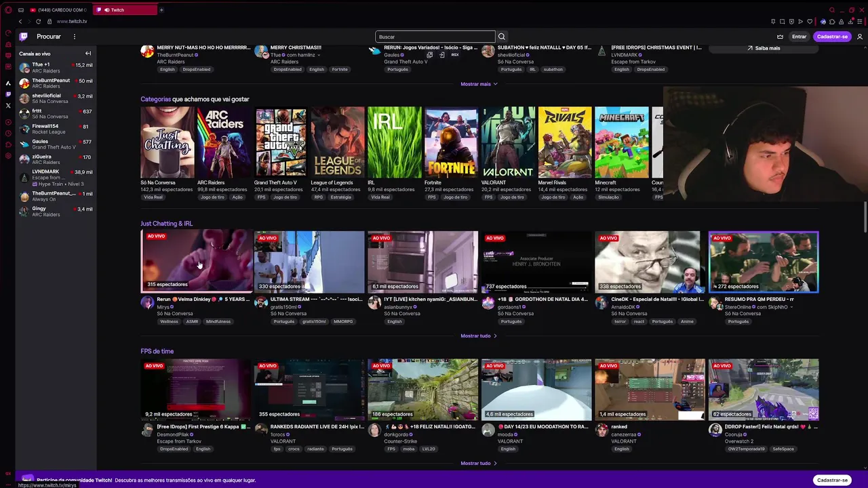Open the Opera browser search tabs icon
The image size is (868, 488).
tap(832, 9)
